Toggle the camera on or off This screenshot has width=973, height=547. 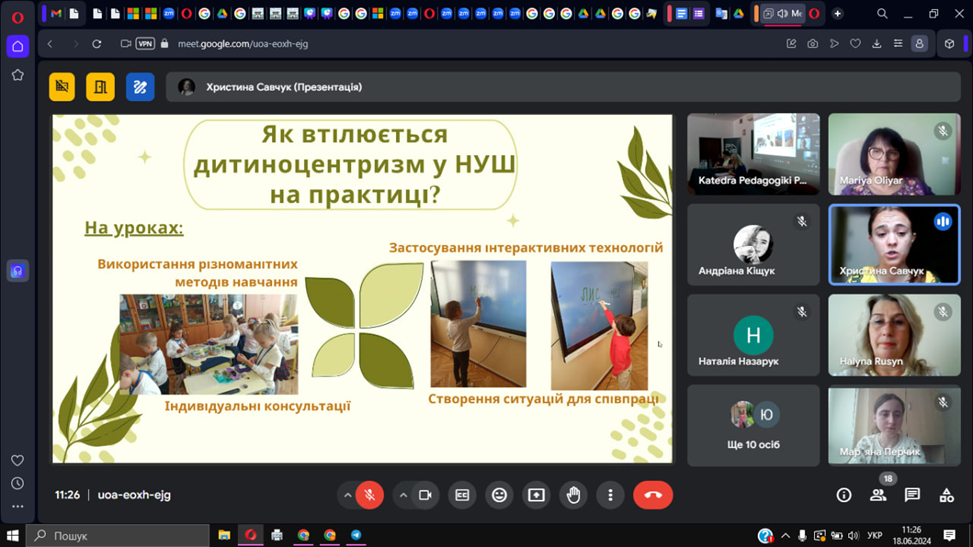tap(425, 495)
